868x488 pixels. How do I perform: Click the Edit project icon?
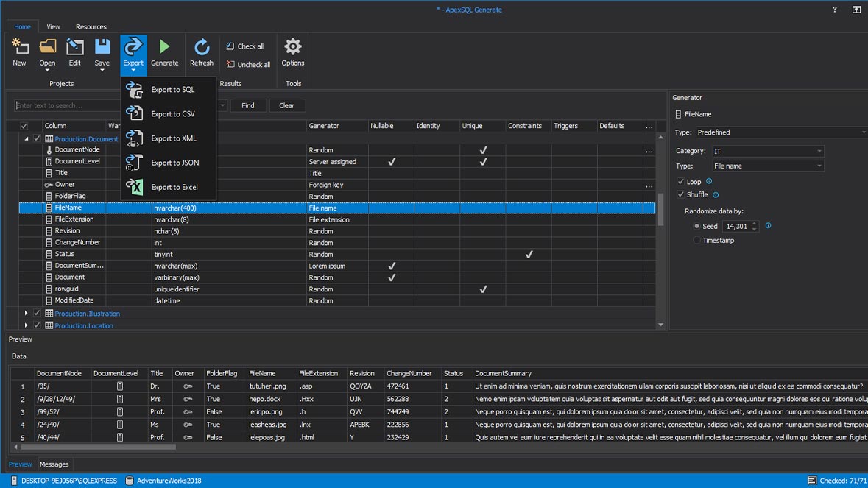(75, 46)
